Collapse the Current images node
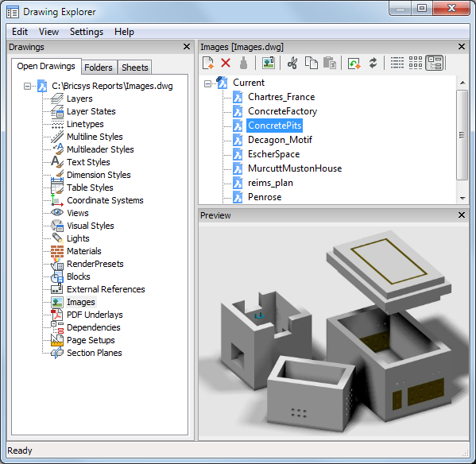 [207, 83]
